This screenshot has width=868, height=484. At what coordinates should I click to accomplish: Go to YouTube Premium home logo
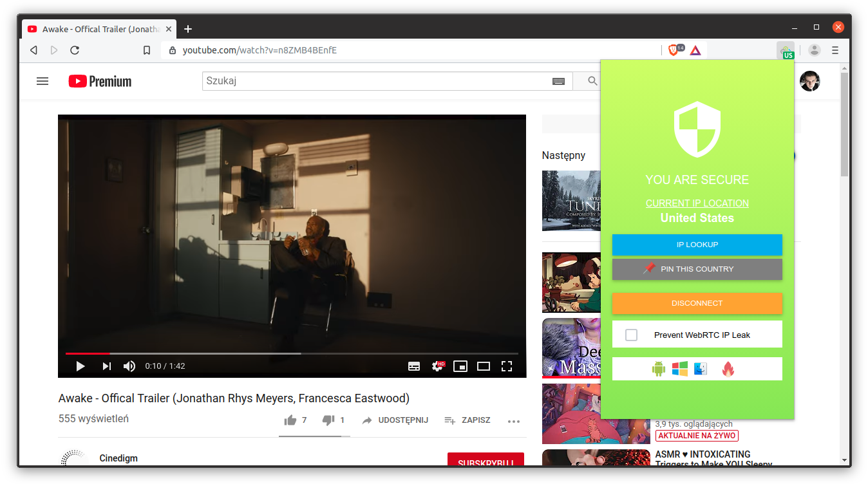(100, 81)
